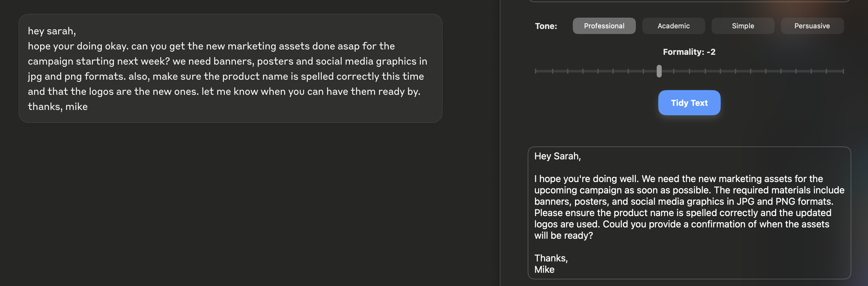Click the leftmost end of Formality slider

pos(536,71)
